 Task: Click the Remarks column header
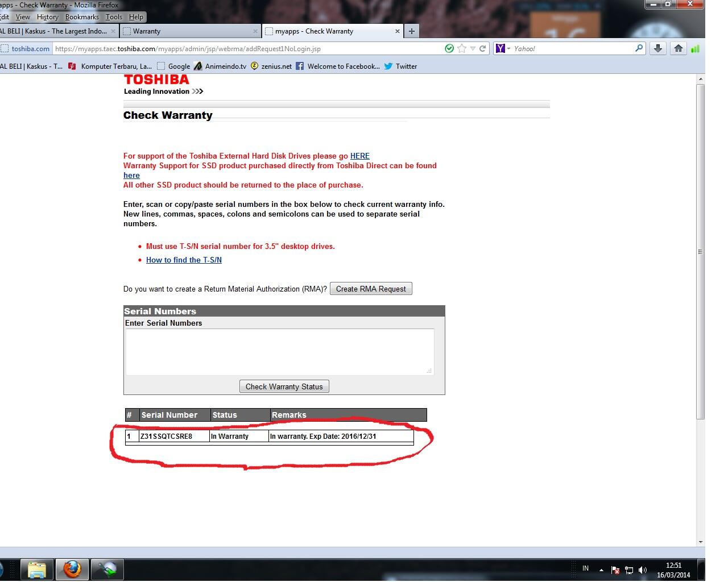[348, 415]
